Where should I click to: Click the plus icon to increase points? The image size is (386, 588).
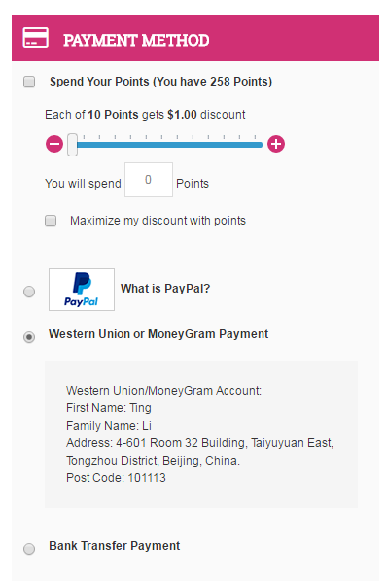pyautogui.click(x=276, y=144)
